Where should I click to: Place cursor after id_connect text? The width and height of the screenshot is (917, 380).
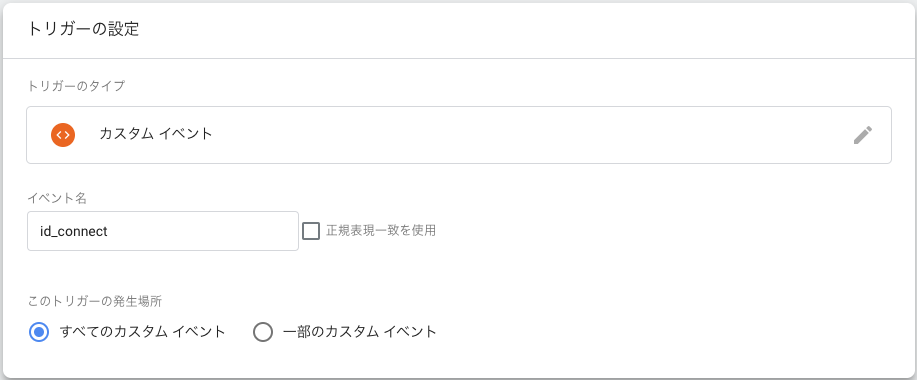109,232
